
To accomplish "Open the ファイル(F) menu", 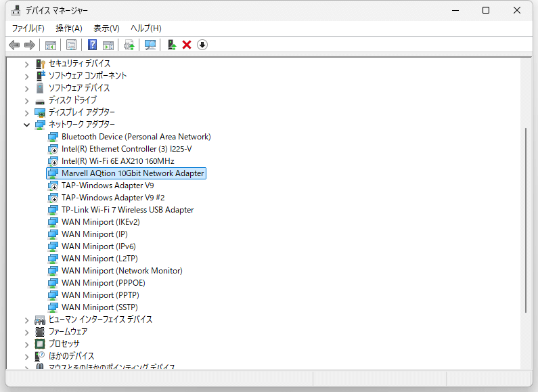I will [28, 28].
